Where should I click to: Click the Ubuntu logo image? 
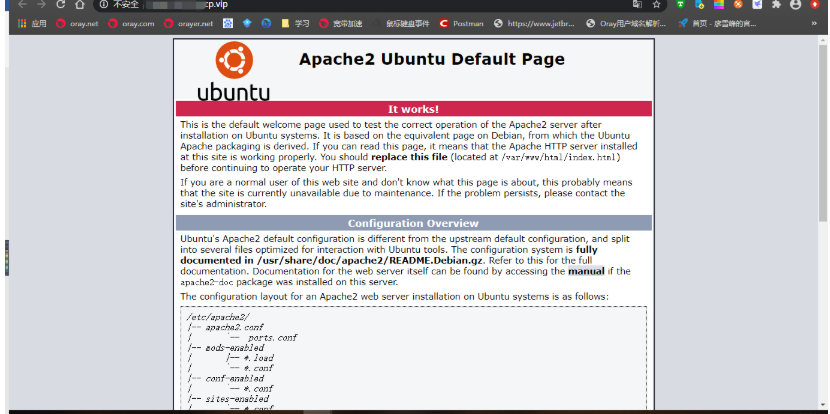(x=233, y=71)
